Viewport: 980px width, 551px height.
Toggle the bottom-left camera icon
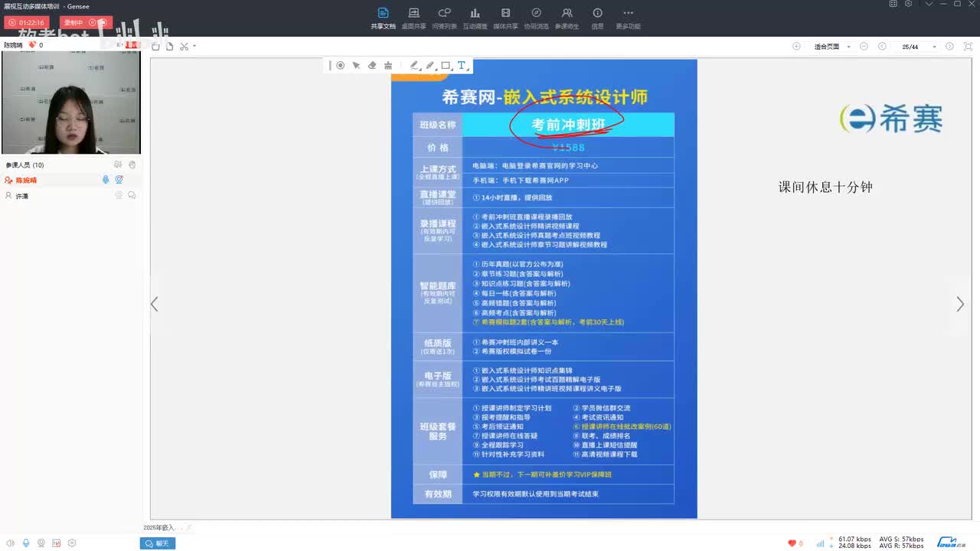point(41,543)
